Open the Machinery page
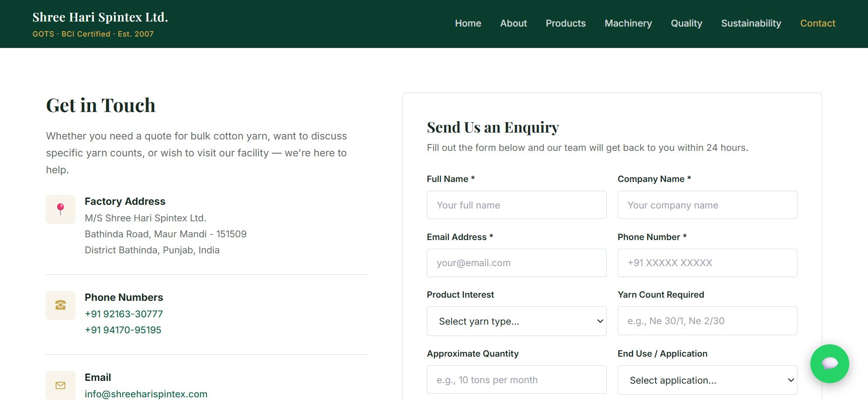Screen dimensions: 868x401 (x=628, y=23)
